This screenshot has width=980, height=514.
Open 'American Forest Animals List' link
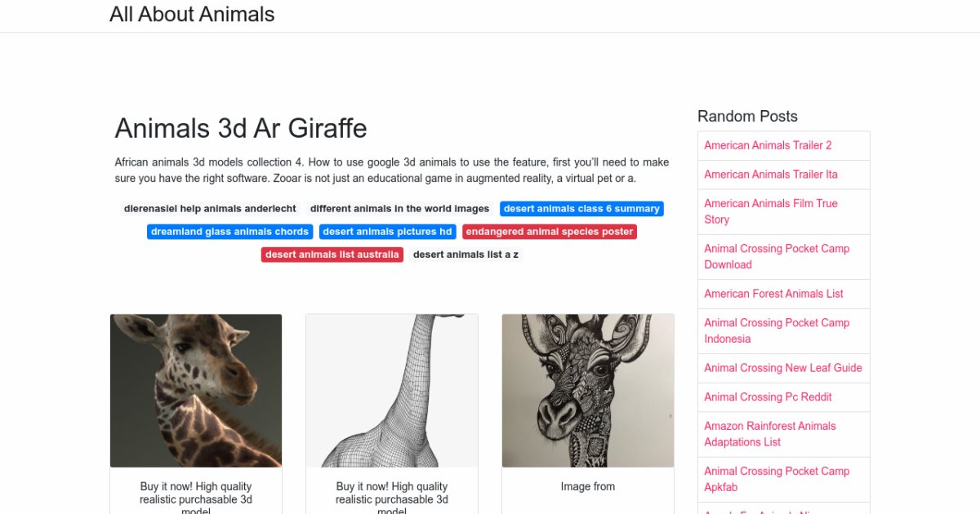(773, 294)
